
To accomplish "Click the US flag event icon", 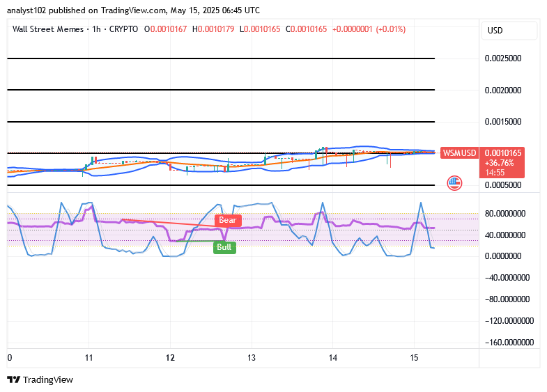I will [x=454, y=183].
